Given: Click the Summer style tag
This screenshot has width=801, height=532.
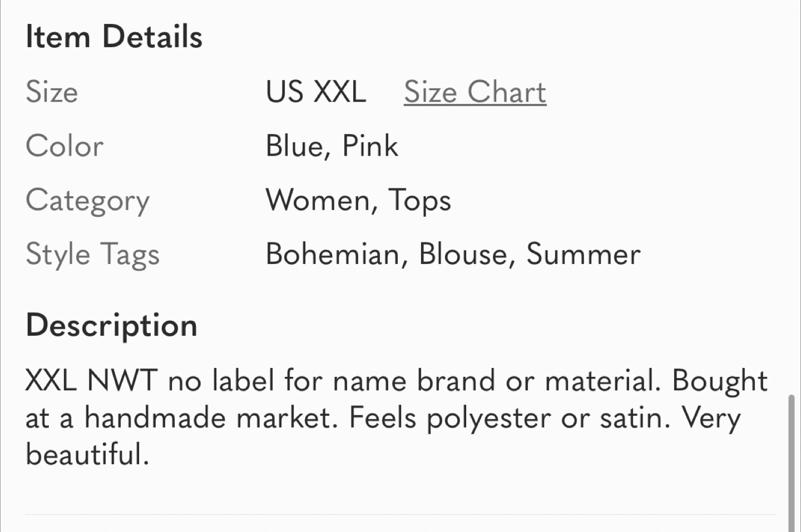Looking at the screenshot, I should [583, 254].
